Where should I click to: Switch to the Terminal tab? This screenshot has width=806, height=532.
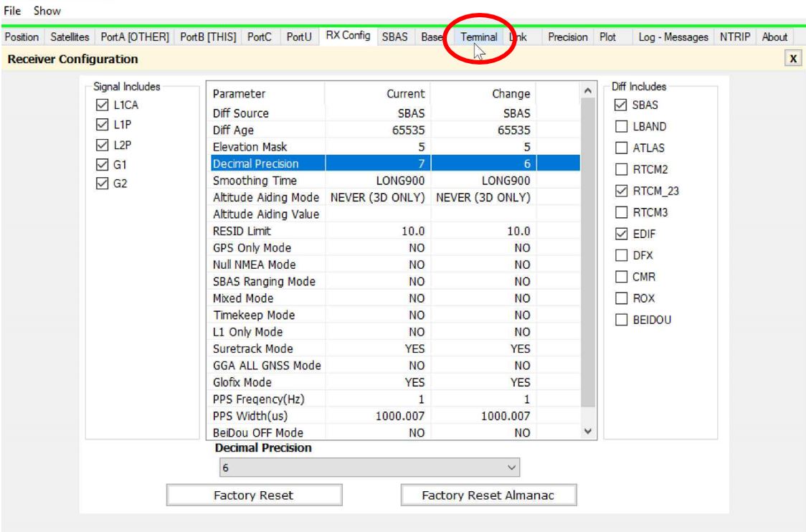[478, 37]
